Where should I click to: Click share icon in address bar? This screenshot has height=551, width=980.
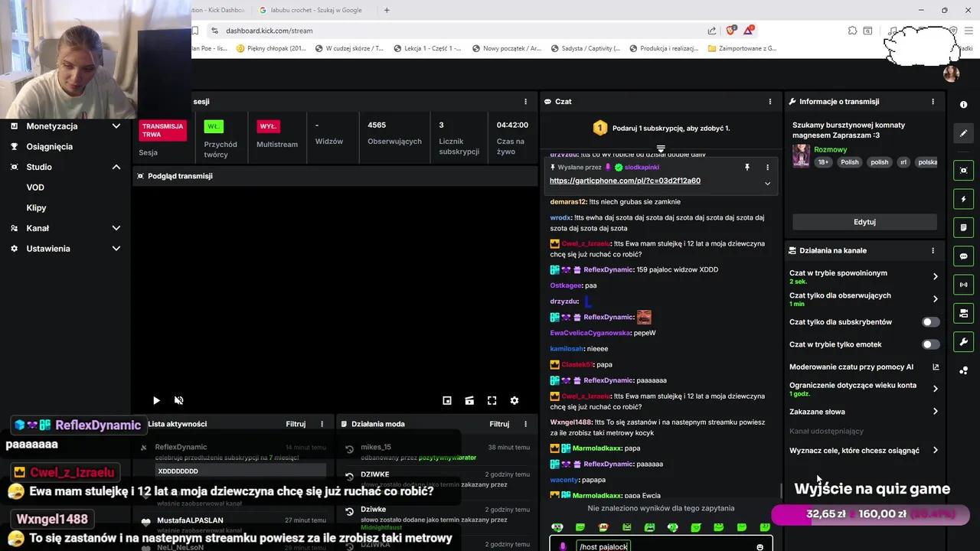click(x=712, y=31)
